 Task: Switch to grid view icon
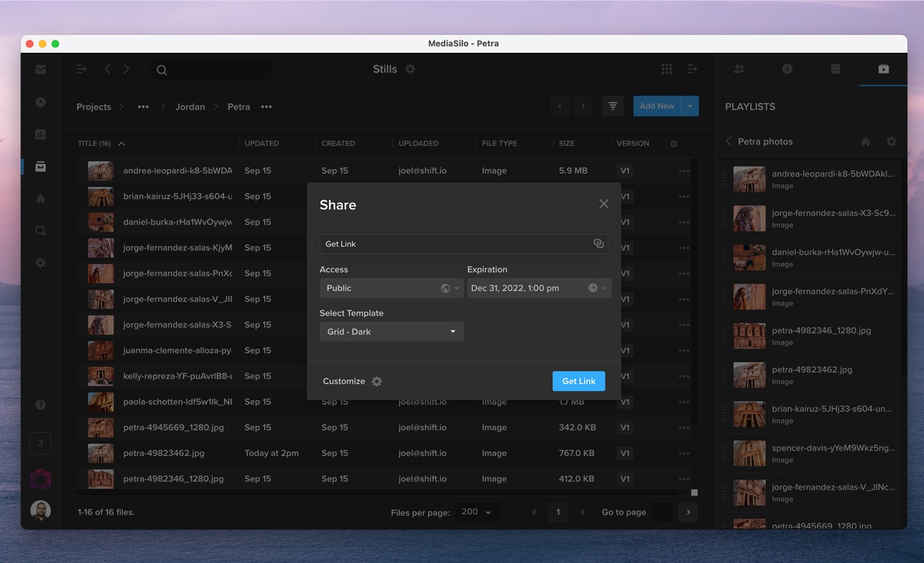(667, 69)
